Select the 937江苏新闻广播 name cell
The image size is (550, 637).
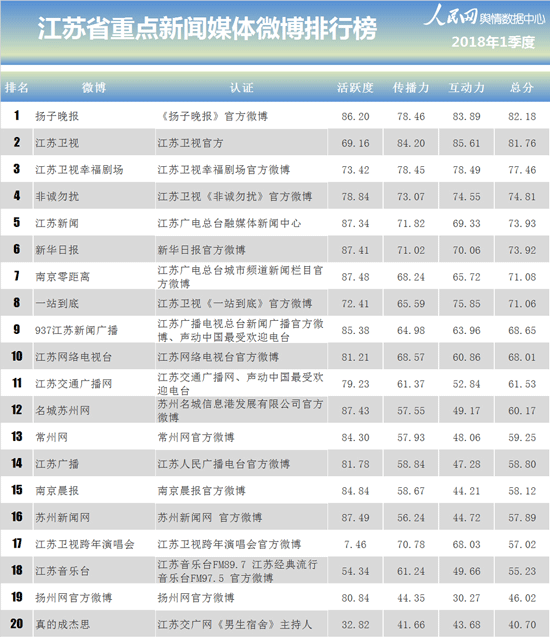93,330
